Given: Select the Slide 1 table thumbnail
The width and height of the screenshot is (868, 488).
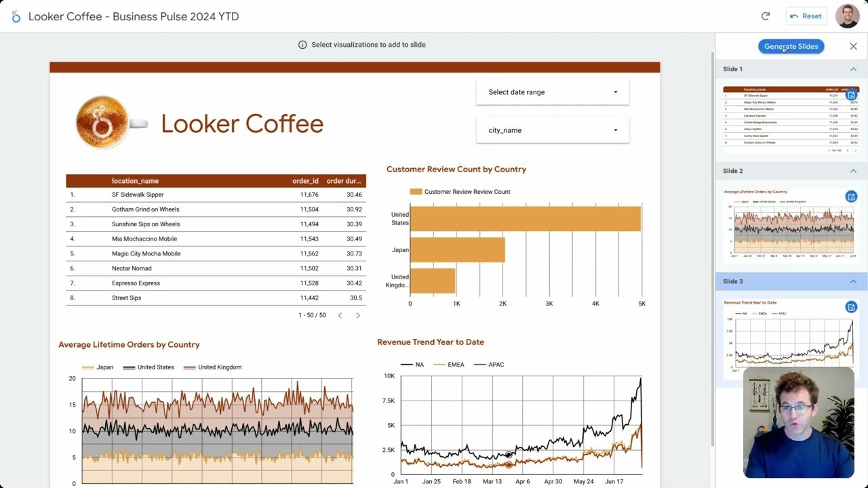Looking at the screenshot, I should coord(791,119).
